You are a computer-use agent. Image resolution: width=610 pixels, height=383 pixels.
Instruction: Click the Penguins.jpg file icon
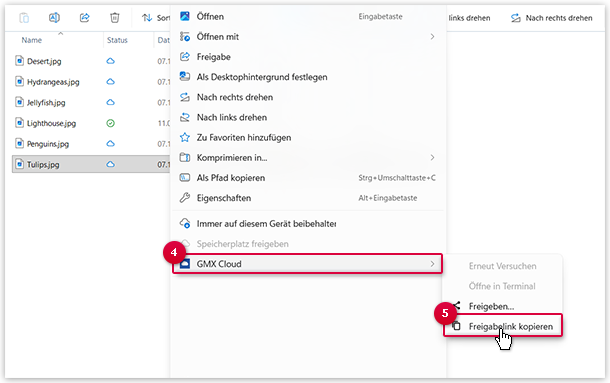[19, 143]
